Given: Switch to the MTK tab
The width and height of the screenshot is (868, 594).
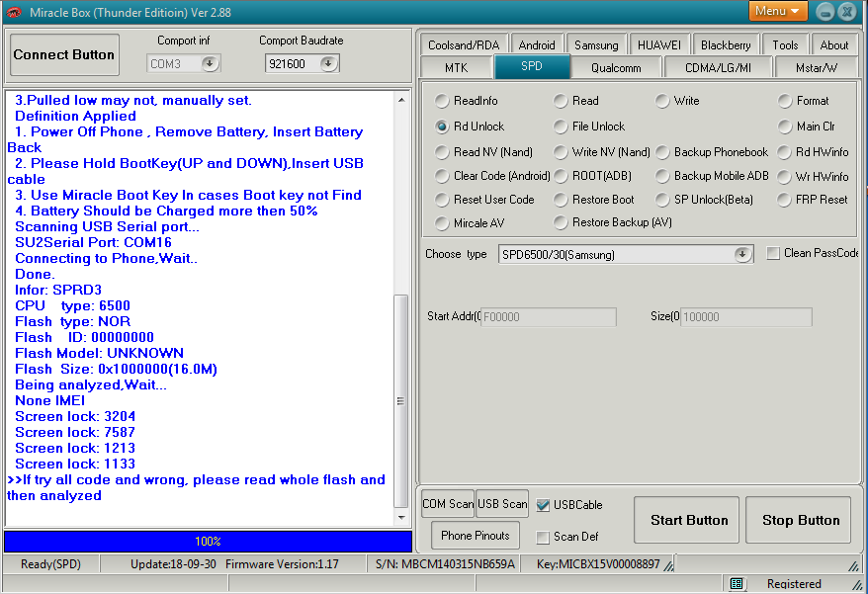Looking at the screenshot, I should pos(456,67).
